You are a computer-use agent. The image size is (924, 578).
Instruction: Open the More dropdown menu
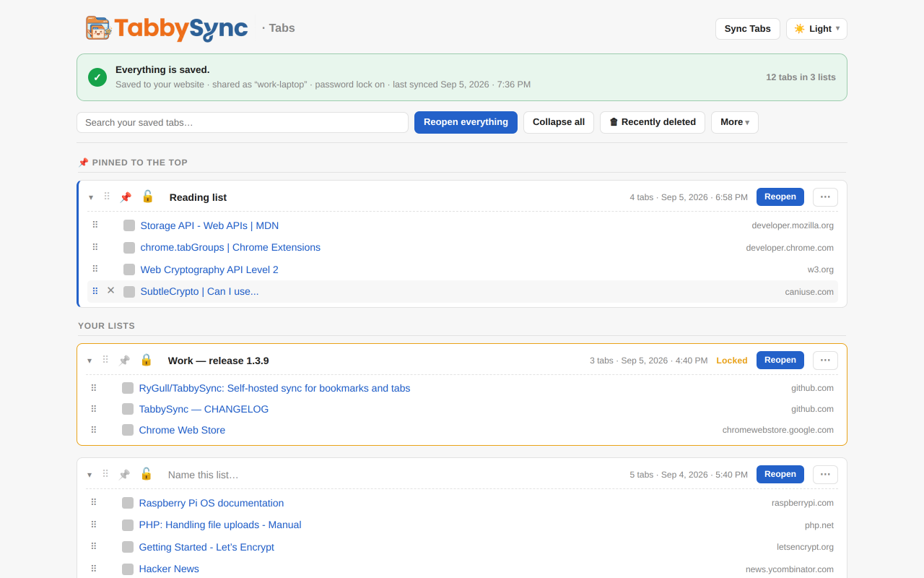[735, 122]
